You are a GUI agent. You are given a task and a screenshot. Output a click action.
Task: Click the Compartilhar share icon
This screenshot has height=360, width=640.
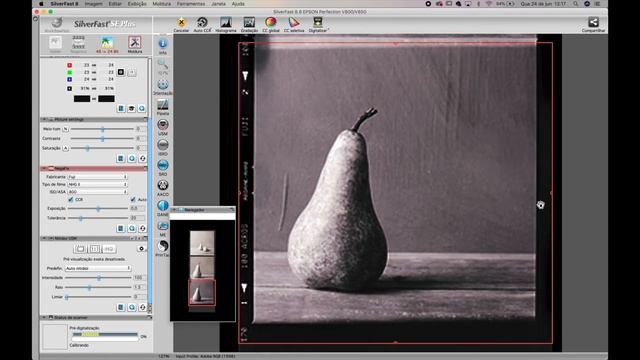point(593,24)
